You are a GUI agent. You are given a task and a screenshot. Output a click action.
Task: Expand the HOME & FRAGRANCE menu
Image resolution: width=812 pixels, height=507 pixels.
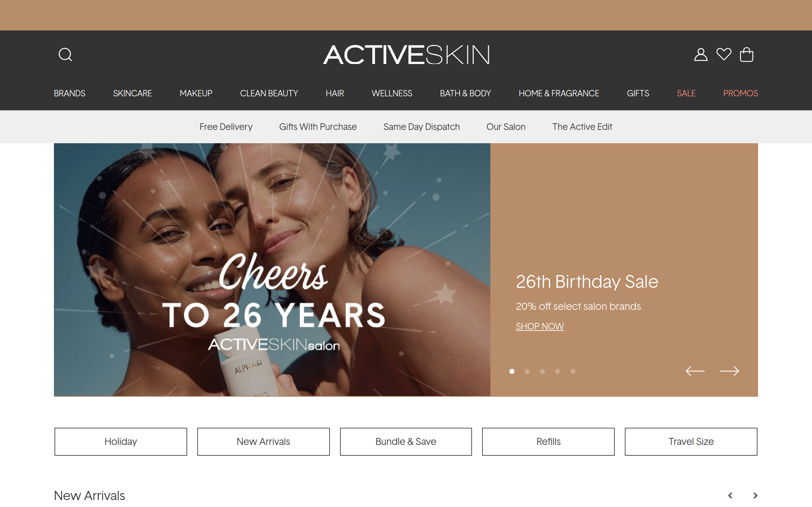pos(559,93)
